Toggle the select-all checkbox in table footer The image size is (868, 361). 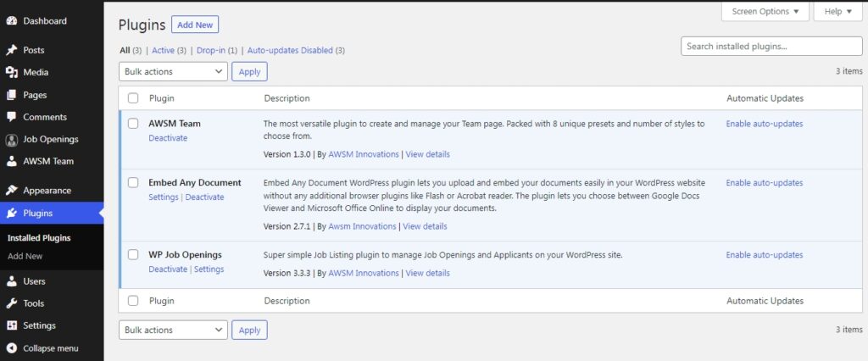tap(133, 301)
